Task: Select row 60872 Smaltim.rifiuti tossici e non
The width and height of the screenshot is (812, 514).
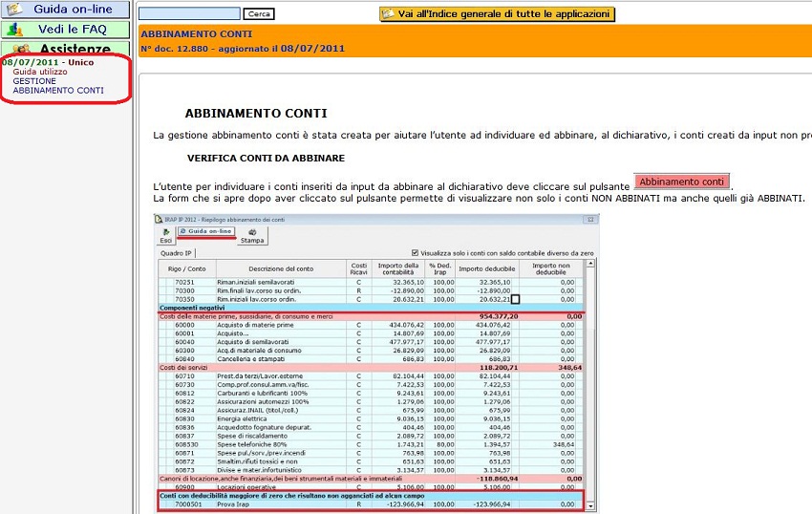Action: [371, 461]
